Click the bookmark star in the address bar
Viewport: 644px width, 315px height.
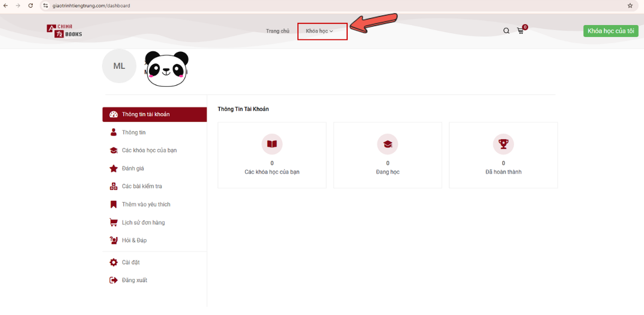pyautogui.click(x=630, y=5)
